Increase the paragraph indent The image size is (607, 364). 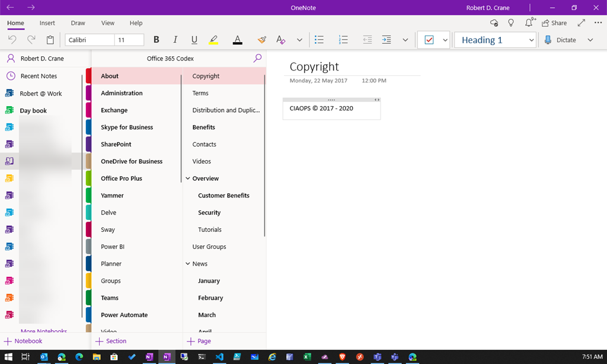pyautogui.click(x=386, y=40)
